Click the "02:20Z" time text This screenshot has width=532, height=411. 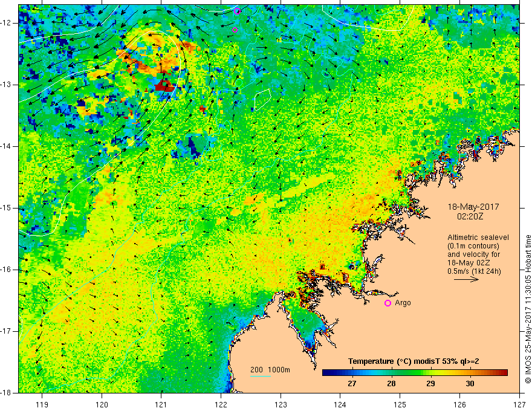[x=470, y=216]
